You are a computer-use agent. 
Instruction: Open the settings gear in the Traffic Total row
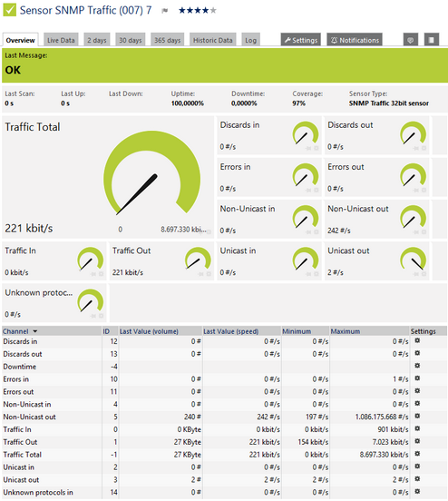pos(417,454)
